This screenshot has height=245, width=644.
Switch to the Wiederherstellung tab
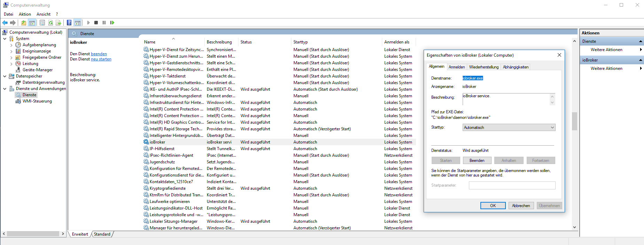pos(484,67)
